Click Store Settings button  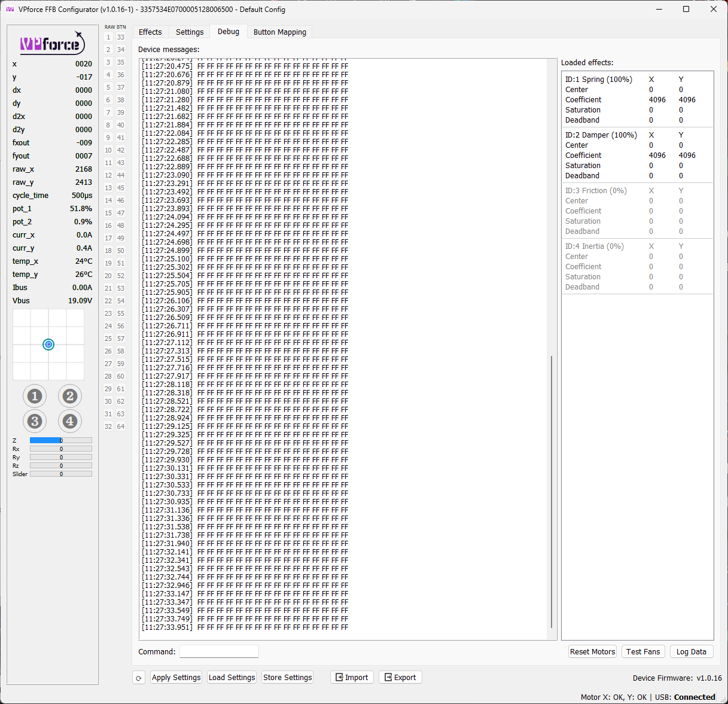pos(287,678)
